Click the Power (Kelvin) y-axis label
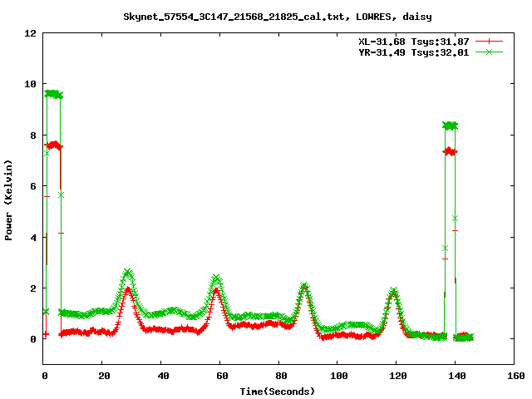Image resolution: width=532 pixels, height=399 pixels. click(x=8, y=200)
